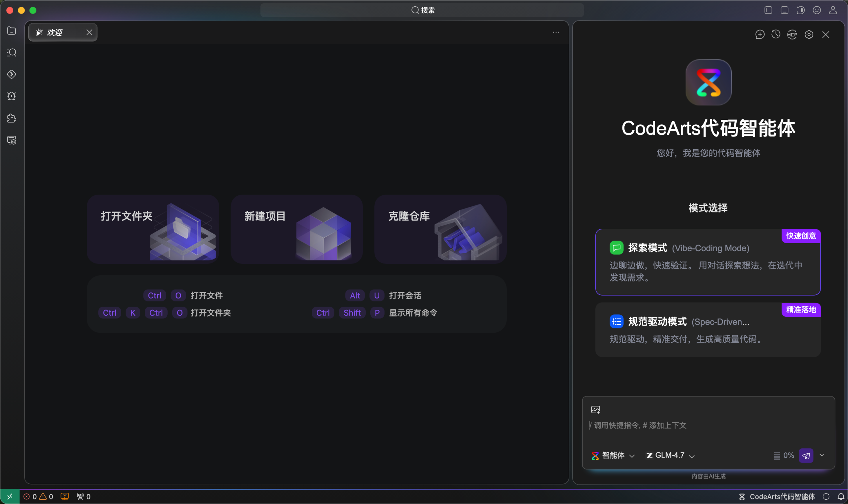Screen dimensions: 848x504
Task: Toggle the primary sidebar layout icon
Action: click(x=768, y=10)
